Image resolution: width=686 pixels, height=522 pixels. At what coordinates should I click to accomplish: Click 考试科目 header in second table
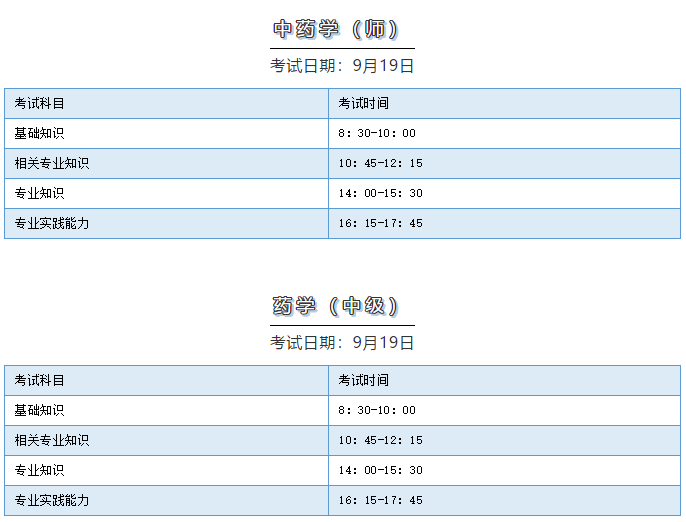pos(39,380)
